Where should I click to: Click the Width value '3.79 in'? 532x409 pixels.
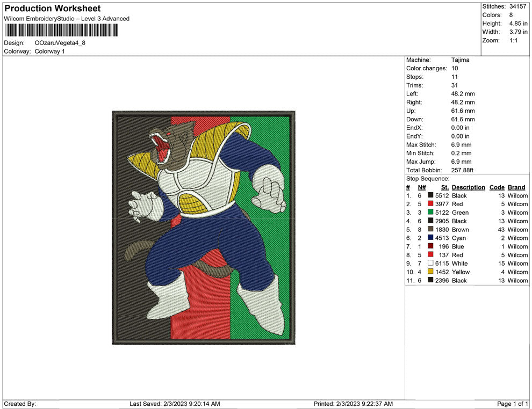519,32
